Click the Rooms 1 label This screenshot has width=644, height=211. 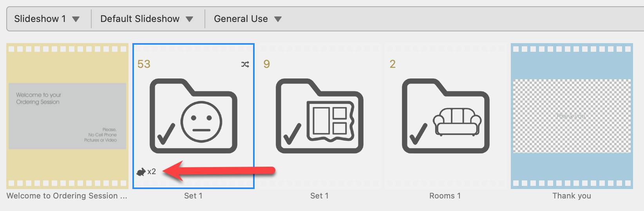445,196
